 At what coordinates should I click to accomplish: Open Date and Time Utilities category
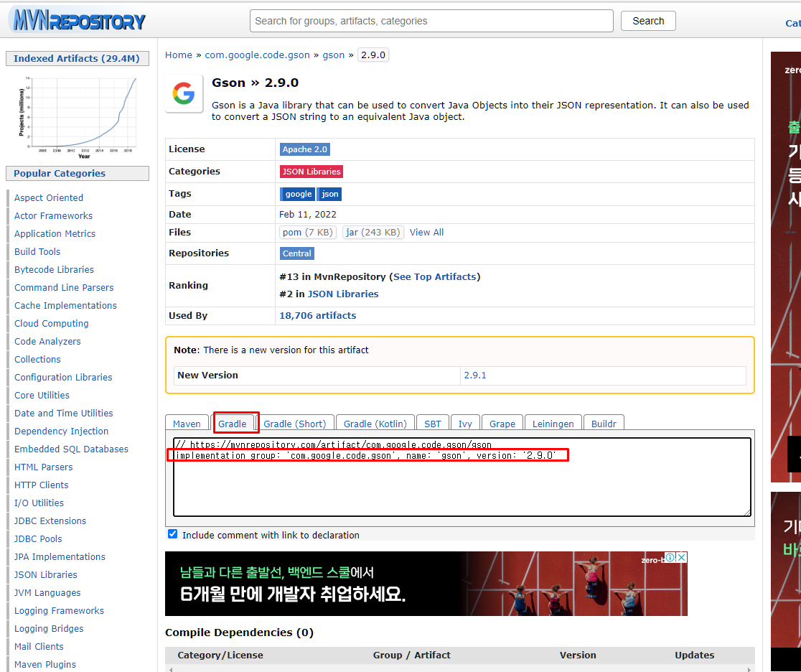coord(63,413)
